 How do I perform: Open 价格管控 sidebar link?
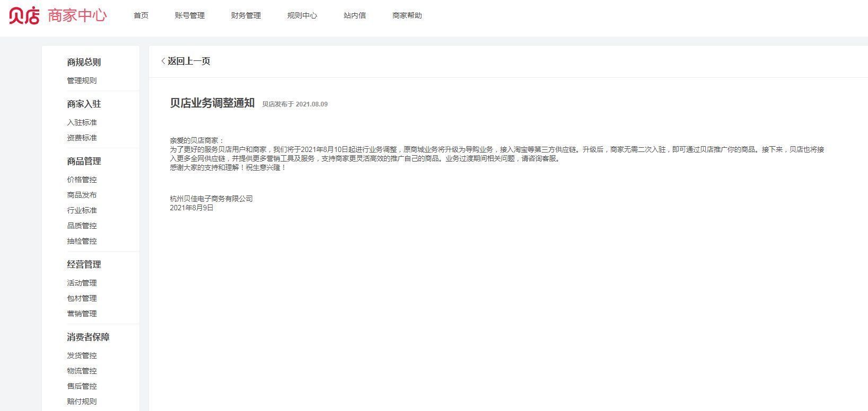click(x=82, y=180)
